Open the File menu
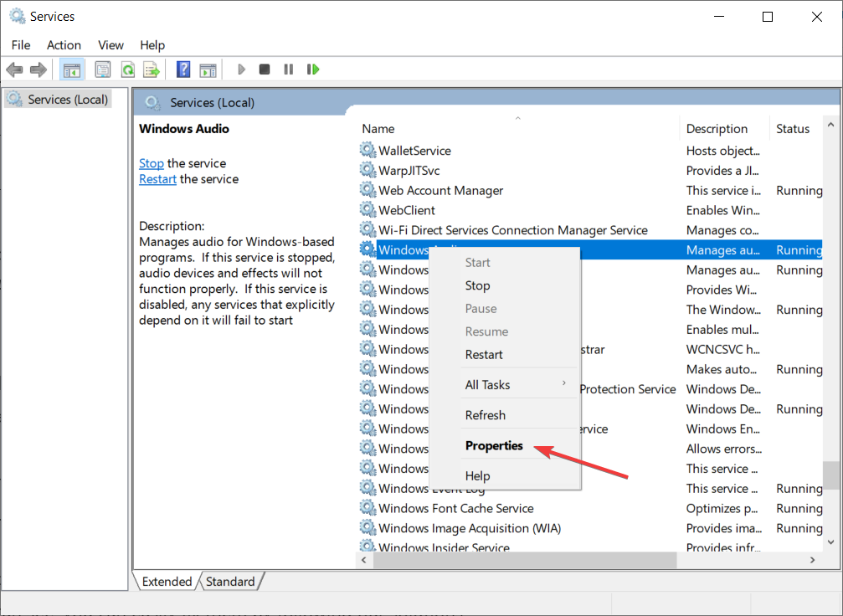This screenshot has height=616, width=843. coord(21,45)
